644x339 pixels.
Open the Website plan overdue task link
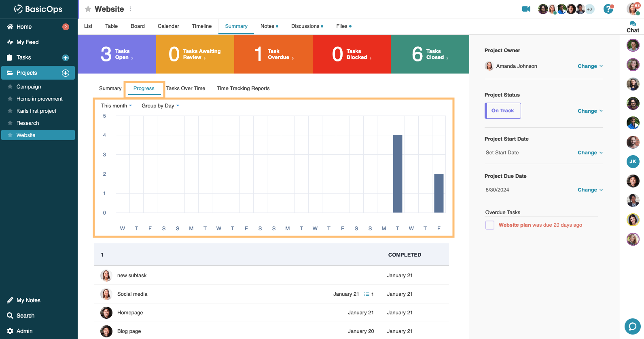[515, 225]
